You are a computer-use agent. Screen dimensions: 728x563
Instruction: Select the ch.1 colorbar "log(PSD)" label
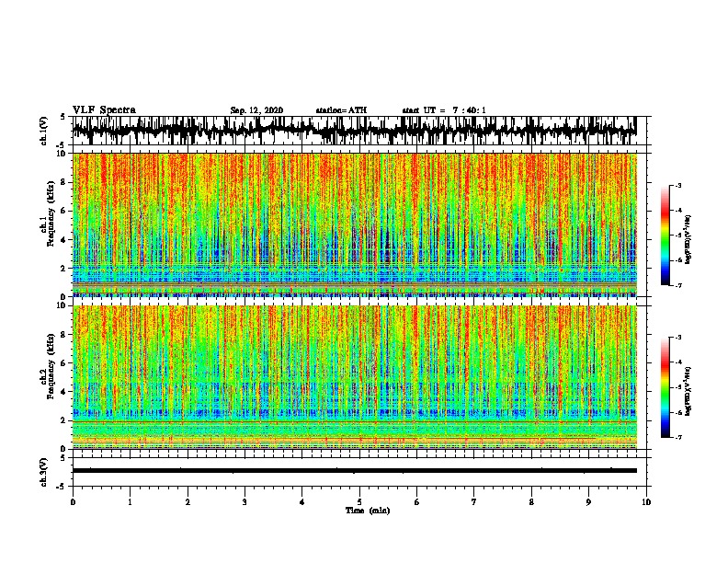[x=688, y=240]
